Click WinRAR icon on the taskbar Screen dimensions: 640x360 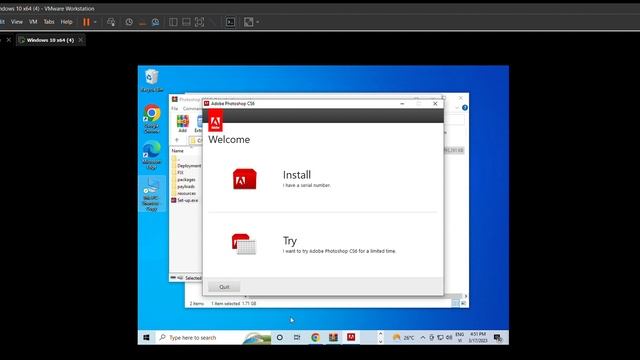click(333, 338)
